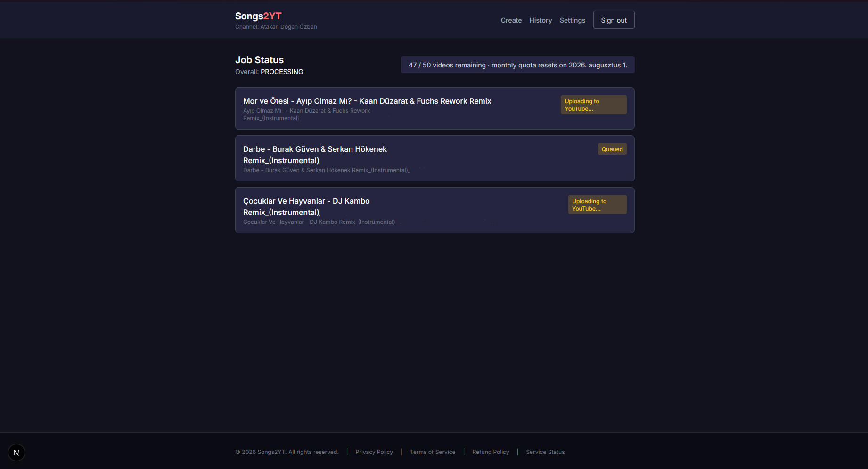Click the Next.js N dev tools icon

pyautogui.click(x=16, y=453)
